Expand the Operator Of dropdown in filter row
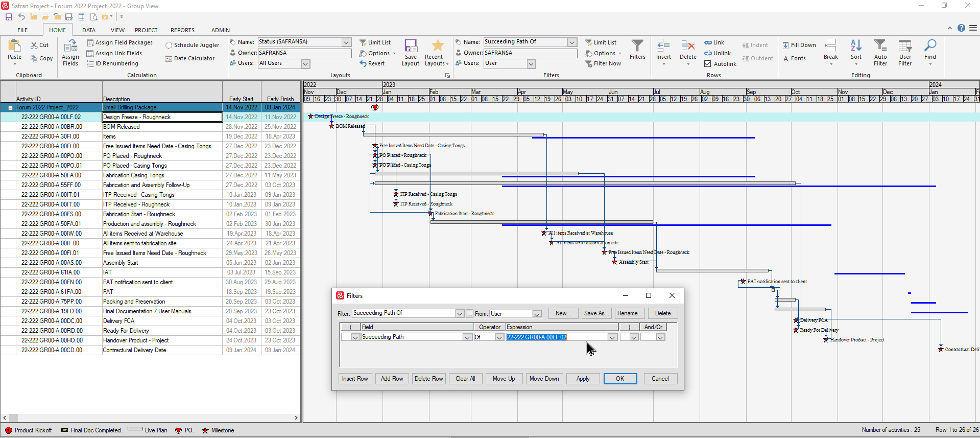The width and height of the screenshot is (980, 438). click(x=500, y=337)
